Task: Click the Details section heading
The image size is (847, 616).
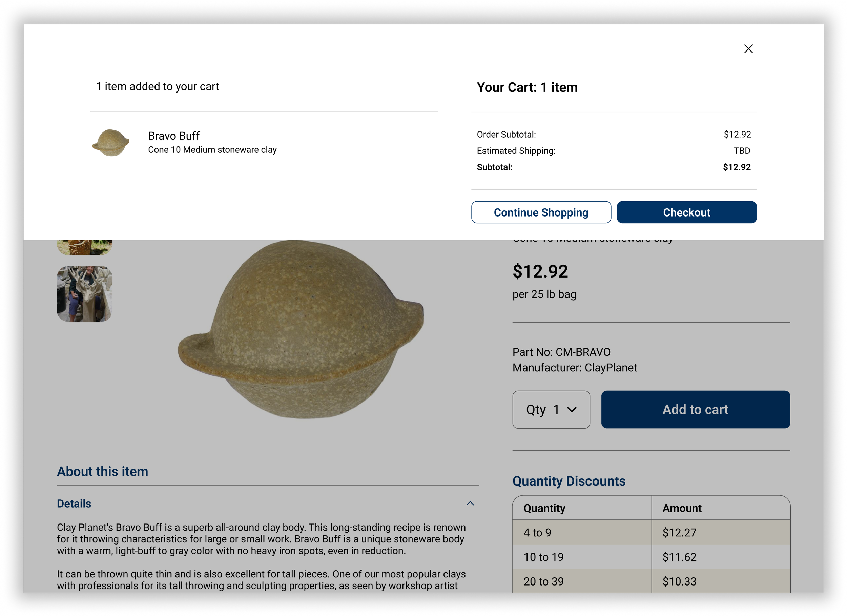Action: [x=74, y=504]
